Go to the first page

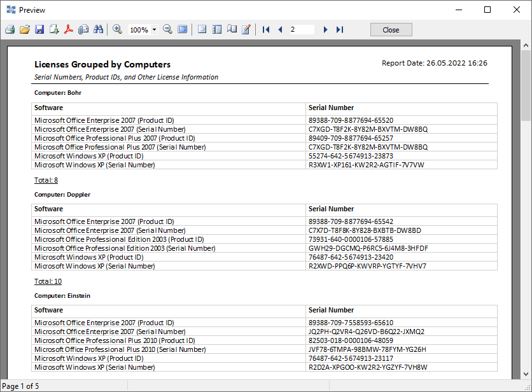(x=266, y=29)
